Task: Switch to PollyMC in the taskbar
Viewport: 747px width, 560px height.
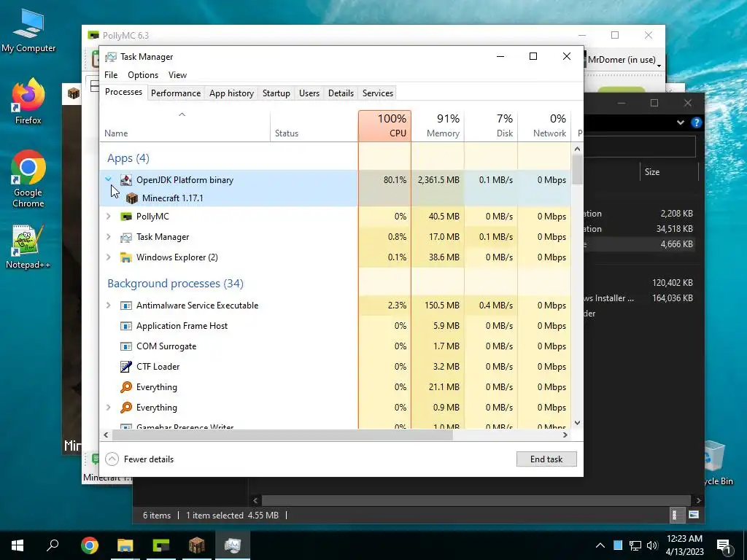Action: click(160, 545)
